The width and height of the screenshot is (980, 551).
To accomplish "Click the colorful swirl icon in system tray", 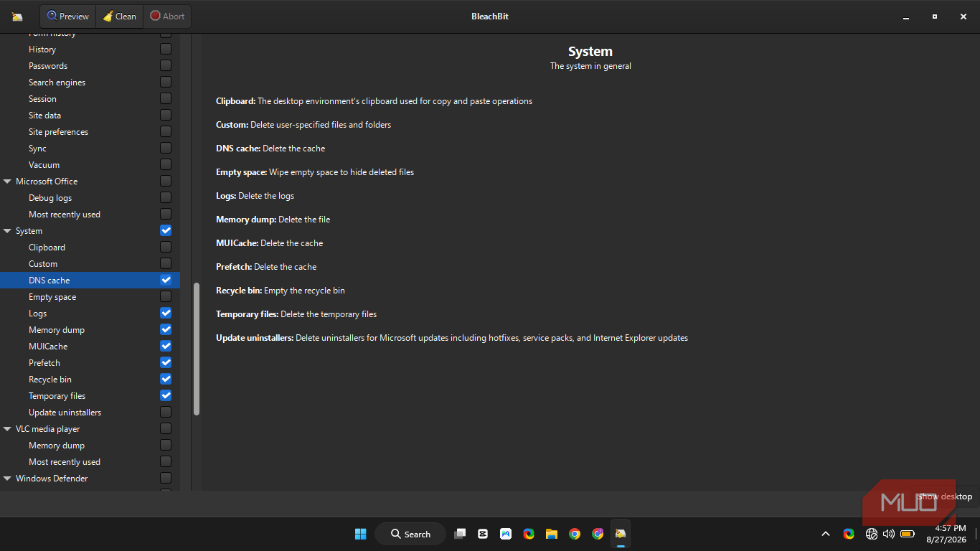I will coord(849,534).
